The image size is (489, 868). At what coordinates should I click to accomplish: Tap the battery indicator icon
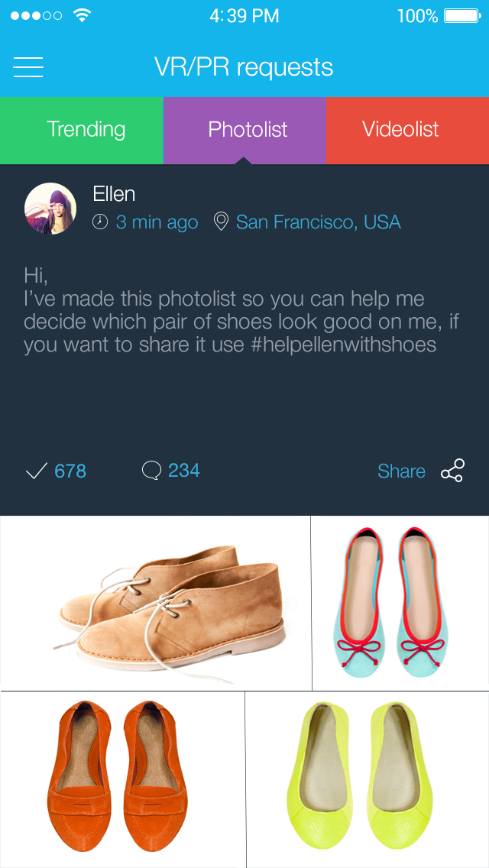(x=461, y=15)
